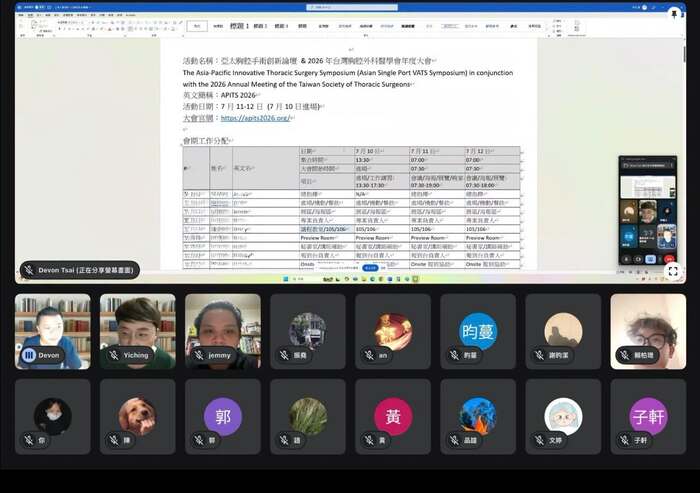Select the 黃 participant tile with pink avatar
The width and height of the screenshot is (700, 493).
[x=393, y=417]
